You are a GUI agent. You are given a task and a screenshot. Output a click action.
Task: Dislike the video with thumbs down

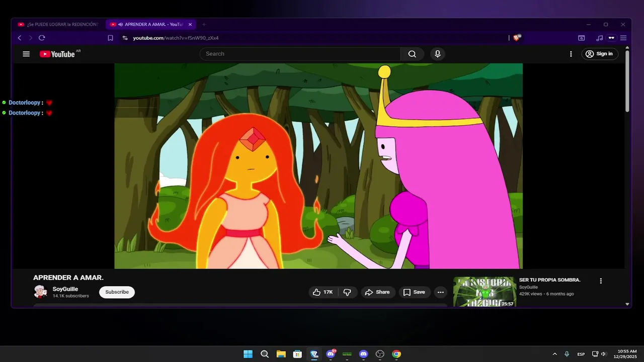347,292
